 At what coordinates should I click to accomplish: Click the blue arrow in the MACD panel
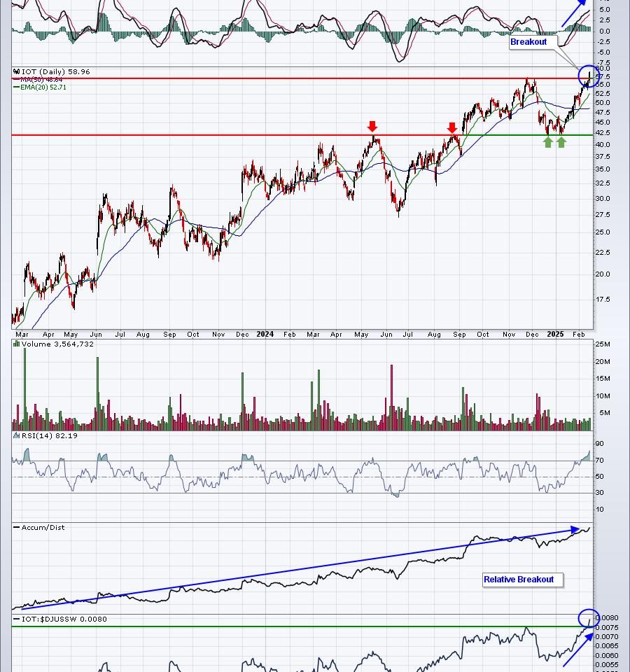pyautogui.click(x=575, y=14)
